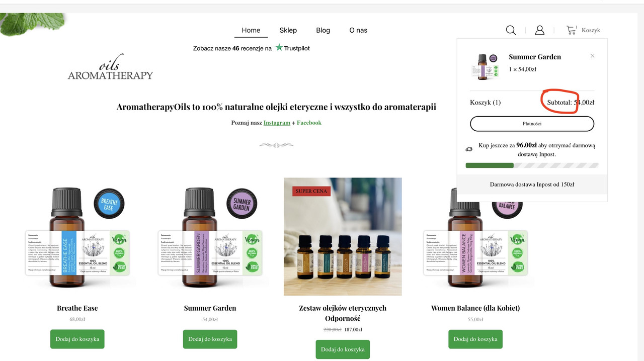
Task: Click the Płatności checkout button
Action: (532, 124)
